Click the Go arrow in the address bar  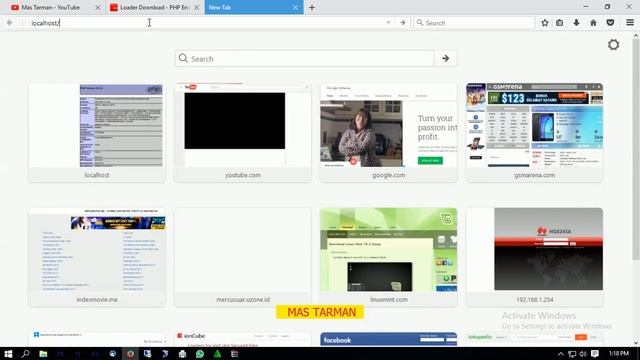(x=402, y=23)
